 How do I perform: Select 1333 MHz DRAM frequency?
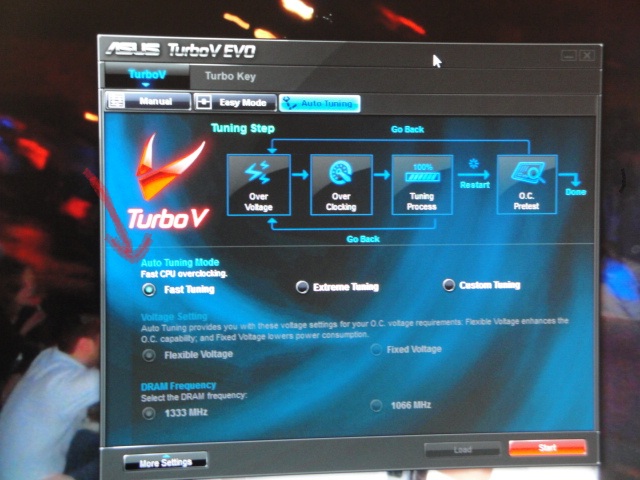pyautogui.click(x=149, y=413)
